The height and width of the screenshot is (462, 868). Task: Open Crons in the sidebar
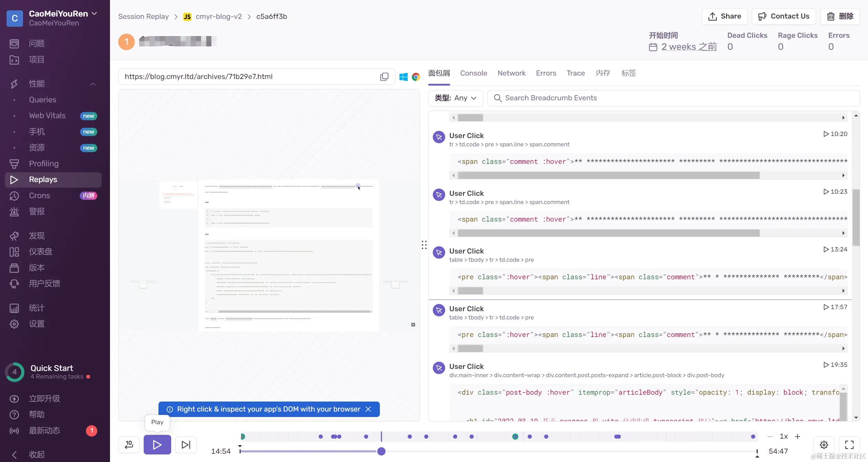(x=40, y=195)
